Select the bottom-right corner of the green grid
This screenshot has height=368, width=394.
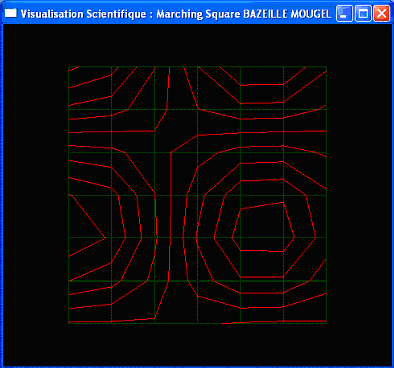[326, 323]
